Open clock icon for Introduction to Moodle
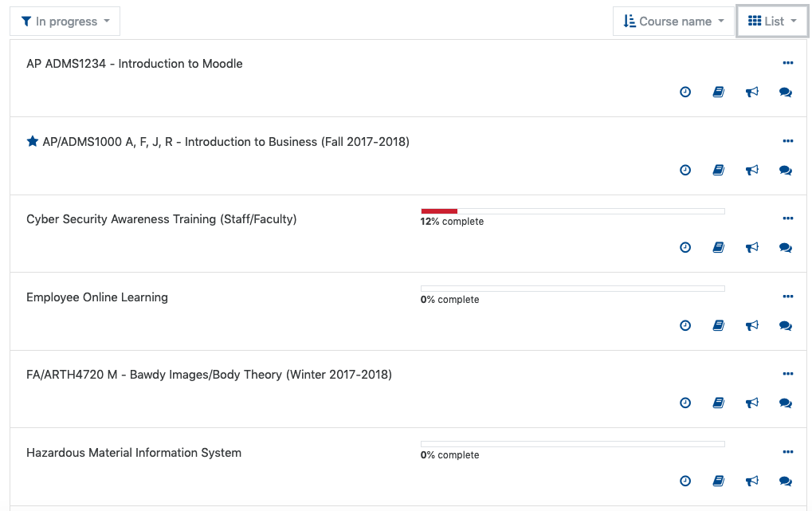 (x=685, y=92)
